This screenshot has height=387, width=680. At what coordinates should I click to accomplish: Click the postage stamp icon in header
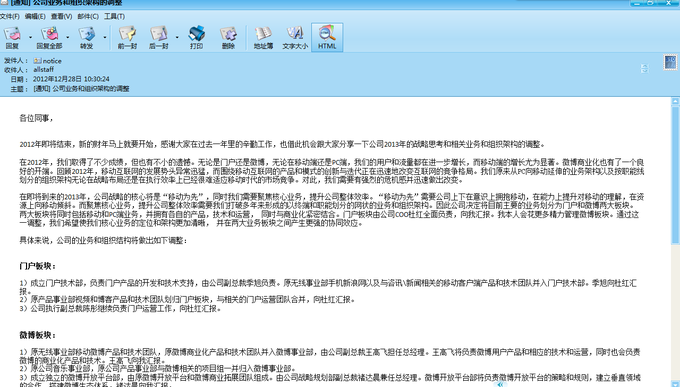pos(670,62)
